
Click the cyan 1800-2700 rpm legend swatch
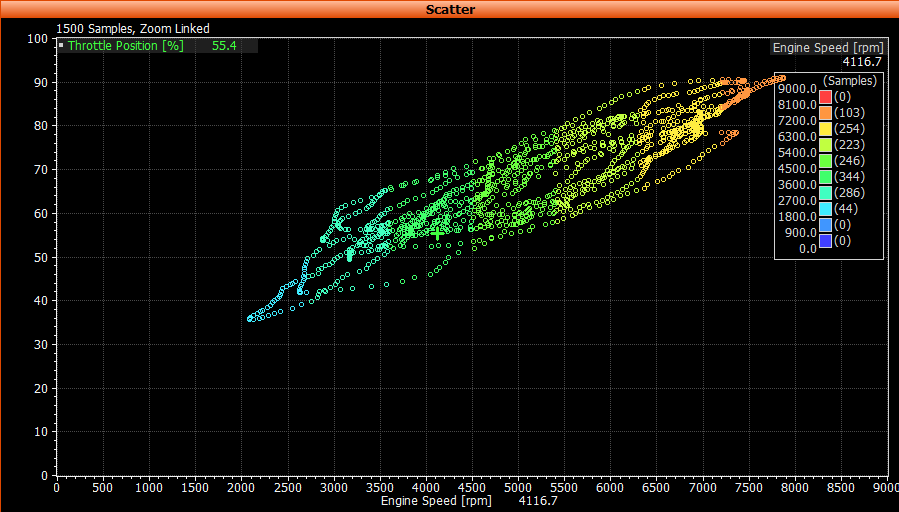pos(826,209)
